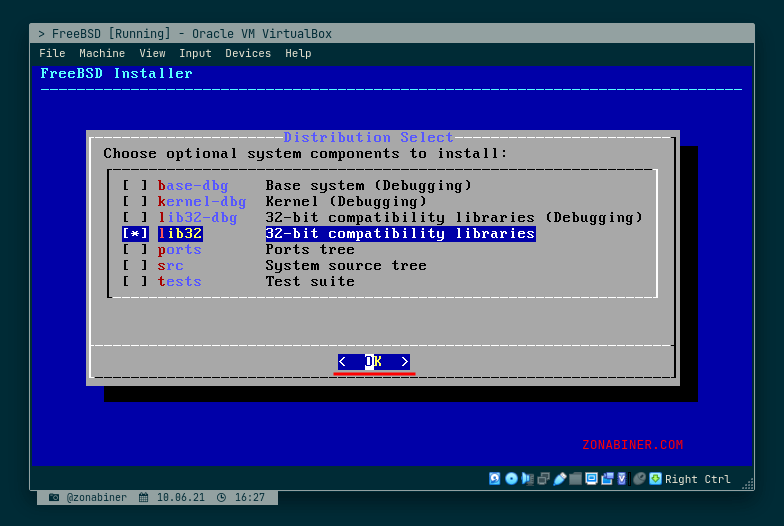Click the 'Distribution Select' dialog title
Image resolution: width=784 pixels, height=526 pixels.
click(x=368, y=137)
